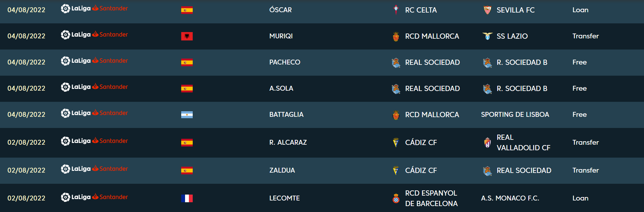Click the Loan label in Lecomte's row
Image resolution: width=644 pixels, height=212 pixels.
pyautogui.click(x=580, y=198)
